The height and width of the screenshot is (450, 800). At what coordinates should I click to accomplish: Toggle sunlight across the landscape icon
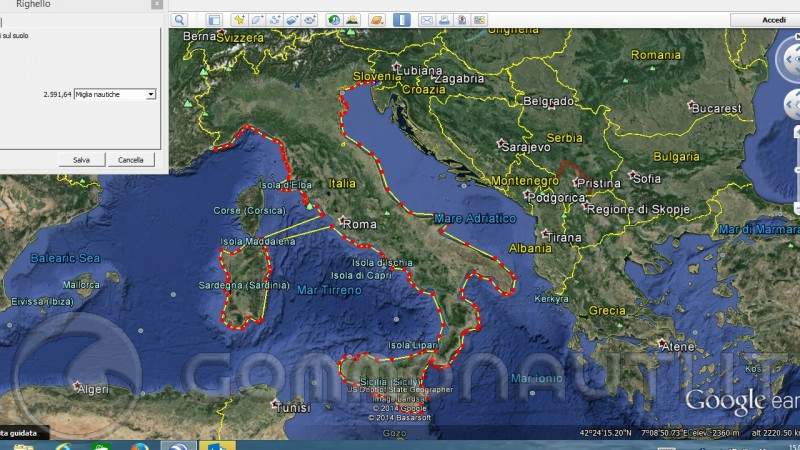352,20
